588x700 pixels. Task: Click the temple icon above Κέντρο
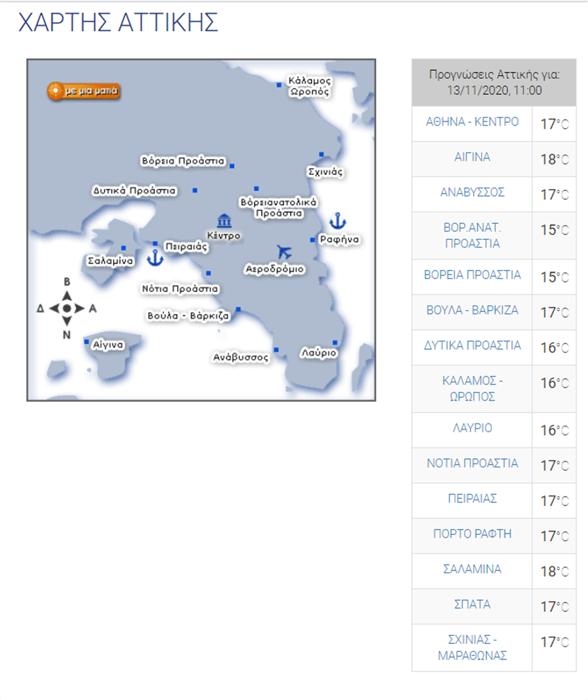click(224, 221)
